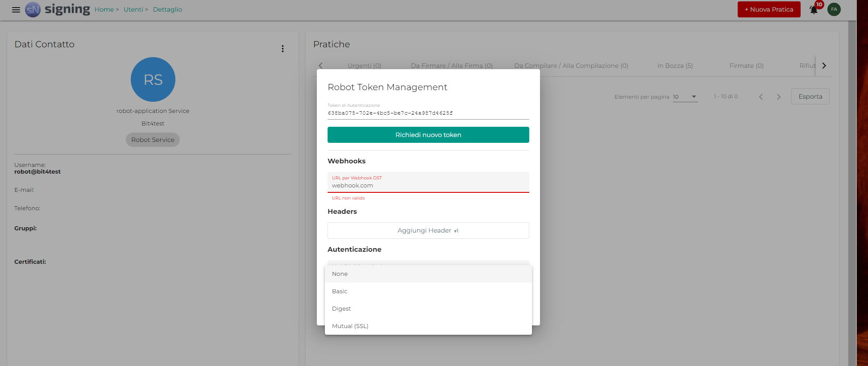The width and height of the screenshot is (868, 366).
Task: Open the Utenti breadcrumb link
Action: pyautogui.click(x=133, y=9)
